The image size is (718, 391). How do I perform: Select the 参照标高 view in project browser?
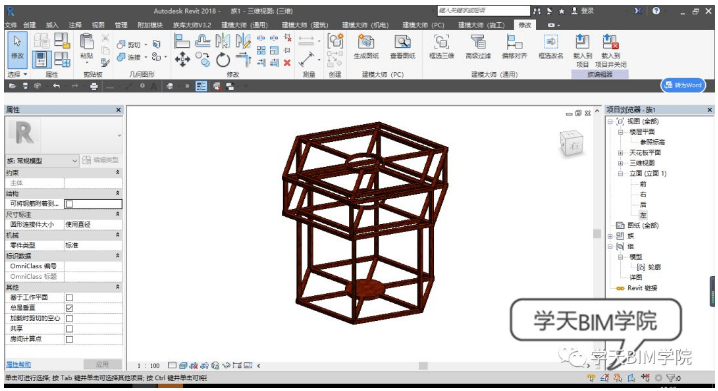click(653, 142)
